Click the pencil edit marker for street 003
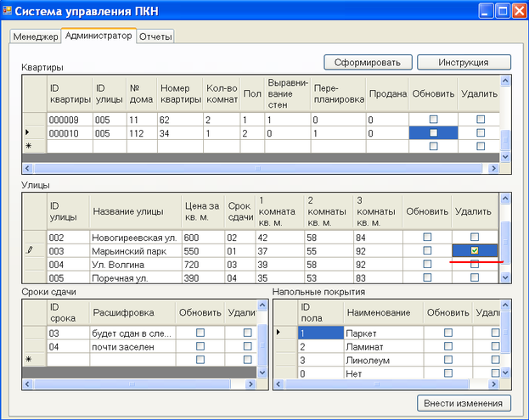Viewport: 529px width, 420px height. click(31, 250)
